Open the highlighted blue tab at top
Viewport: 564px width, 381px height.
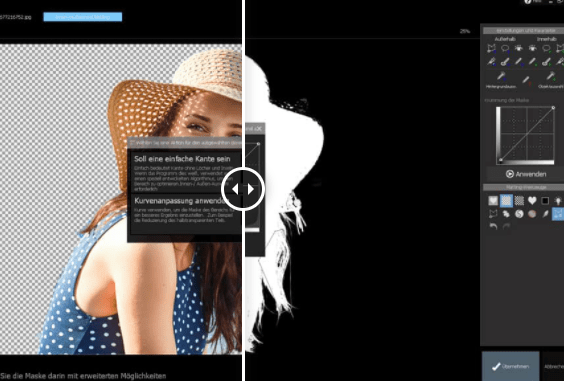click(83, 17)
